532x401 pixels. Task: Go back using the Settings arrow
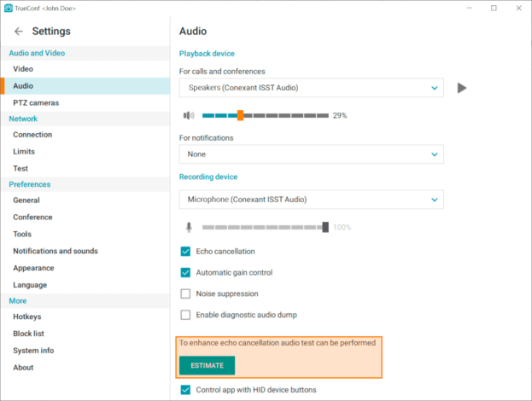pos(19,32)
